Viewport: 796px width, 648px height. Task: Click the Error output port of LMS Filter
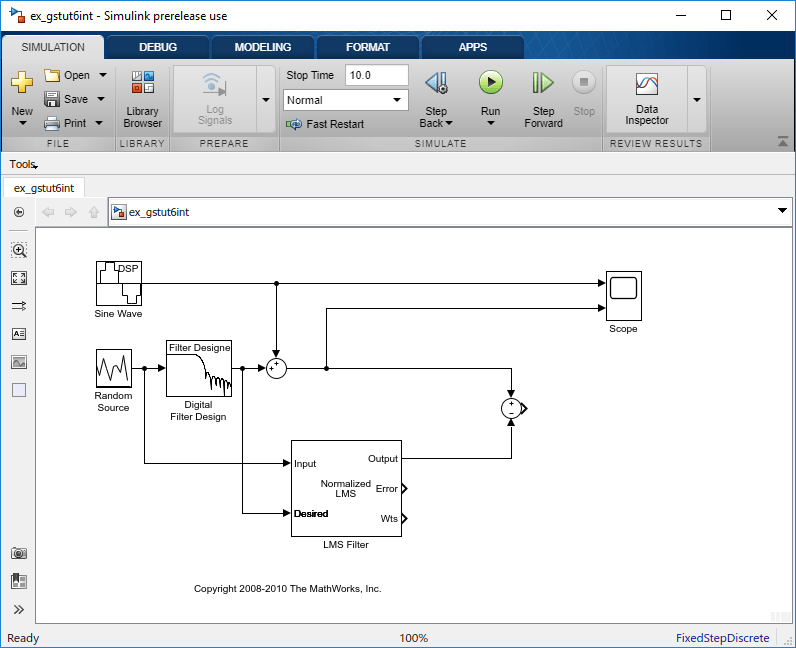click(405, 489)
